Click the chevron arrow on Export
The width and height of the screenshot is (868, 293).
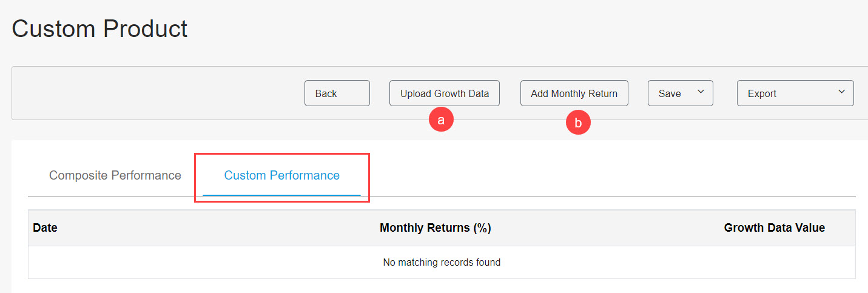[x=841, y=92]
